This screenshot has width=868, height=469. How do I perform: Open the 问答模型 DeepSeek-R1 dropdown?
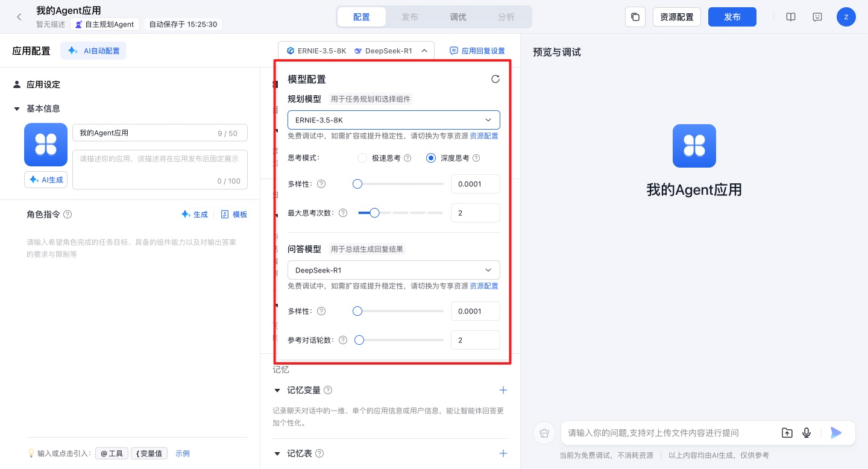[x=394, y=270]
